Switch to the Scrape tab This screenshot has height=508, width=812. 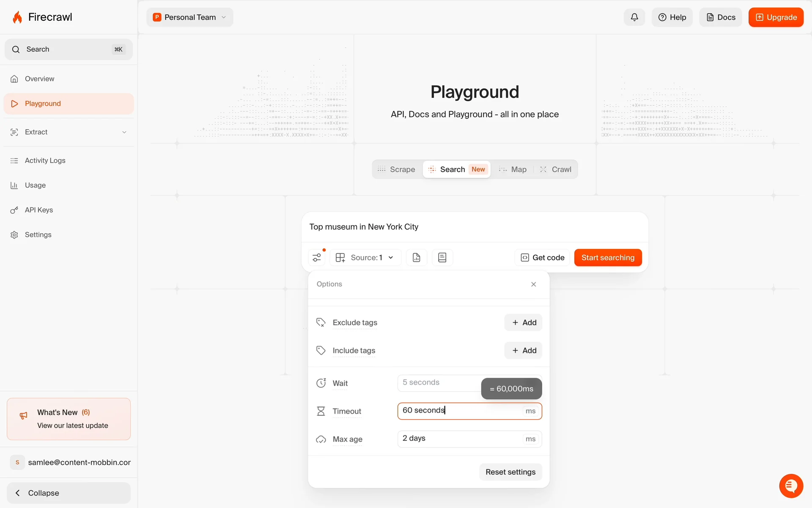point(397,169)
